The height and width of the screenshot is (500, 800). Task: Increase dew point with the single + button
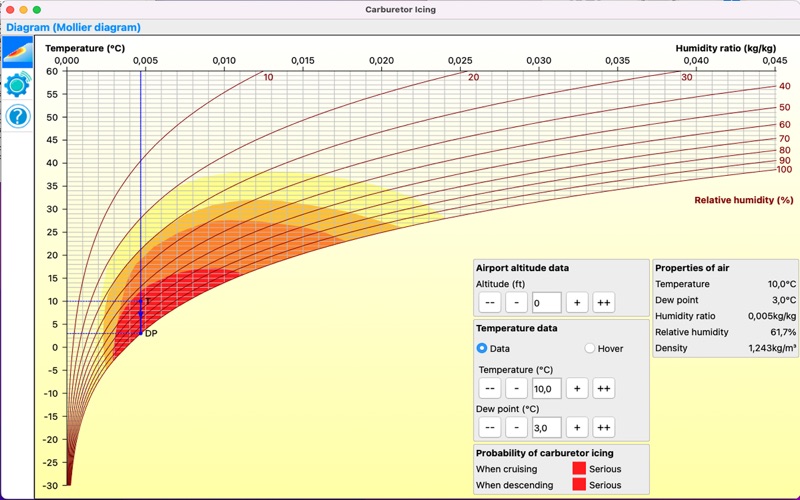pos(577,428)
